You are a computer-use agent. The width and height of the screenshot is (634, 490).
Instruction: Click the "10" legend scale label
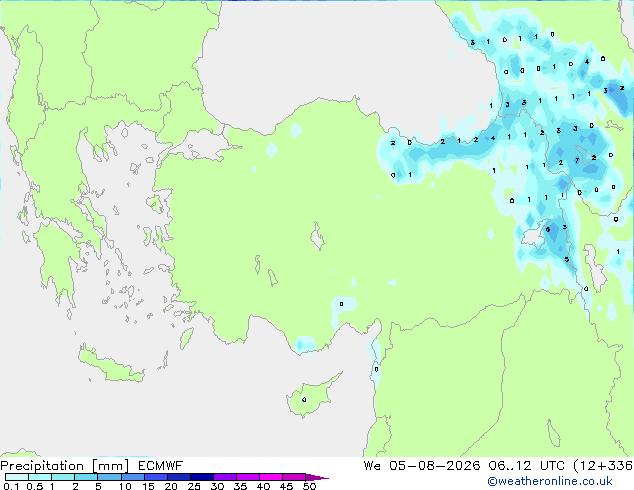point(125,486)
